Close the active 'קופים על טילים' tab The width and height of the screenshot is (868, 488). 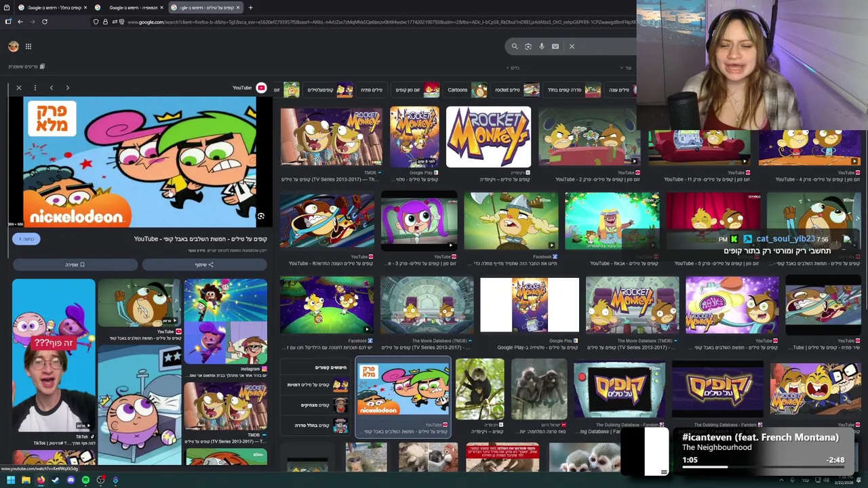238,7
